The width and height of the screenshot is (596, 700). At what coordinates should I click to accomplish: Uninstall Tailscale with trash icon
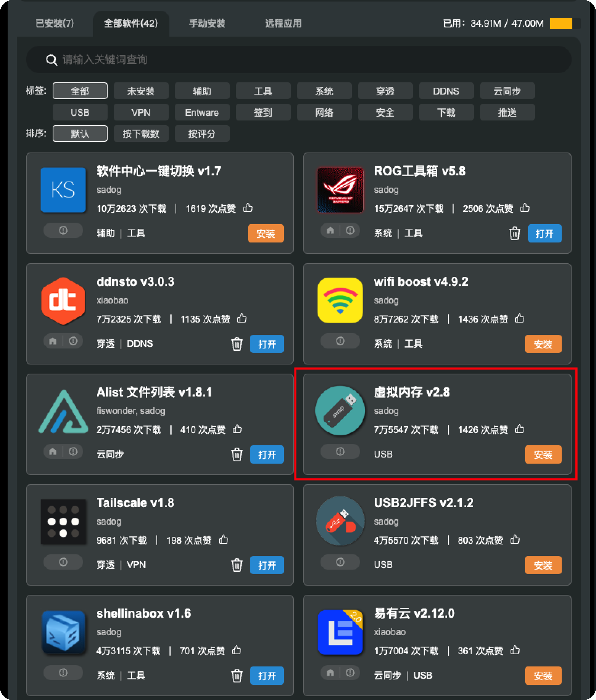point(237,565)
